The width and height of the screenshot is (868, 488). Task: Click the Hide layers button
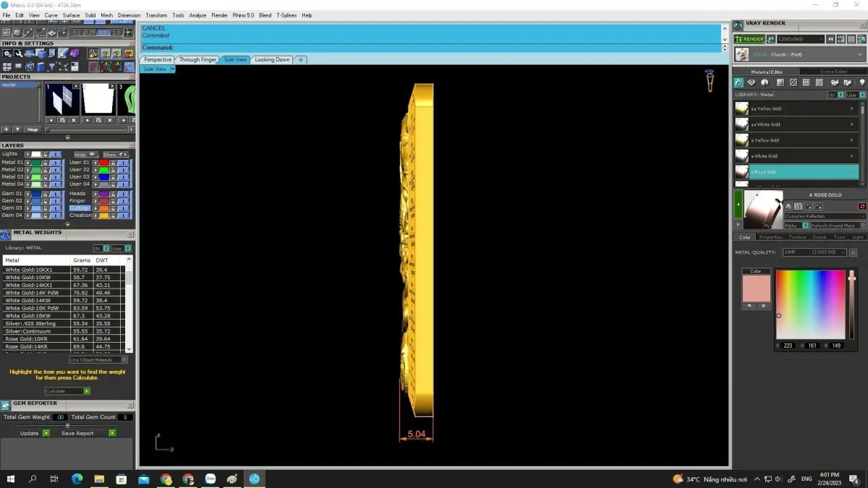click(86, 155)
